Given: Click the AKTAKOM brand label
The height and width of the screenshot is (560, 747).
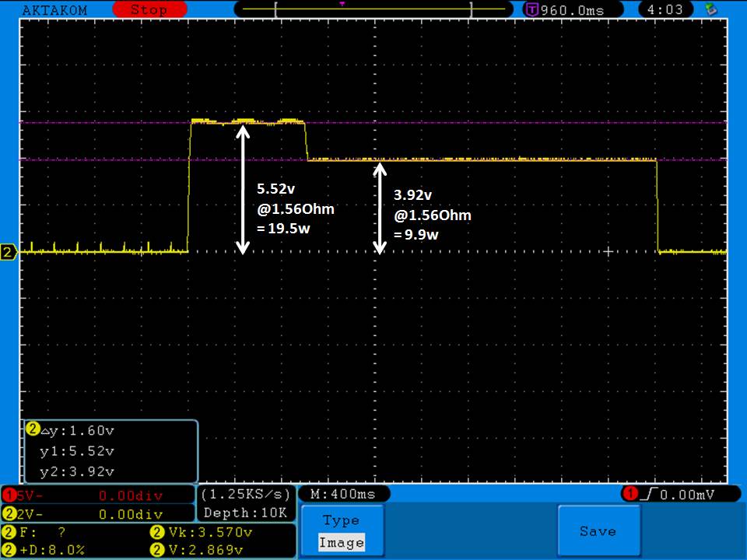Looking at the screenshot, I should tap(54, 10).
